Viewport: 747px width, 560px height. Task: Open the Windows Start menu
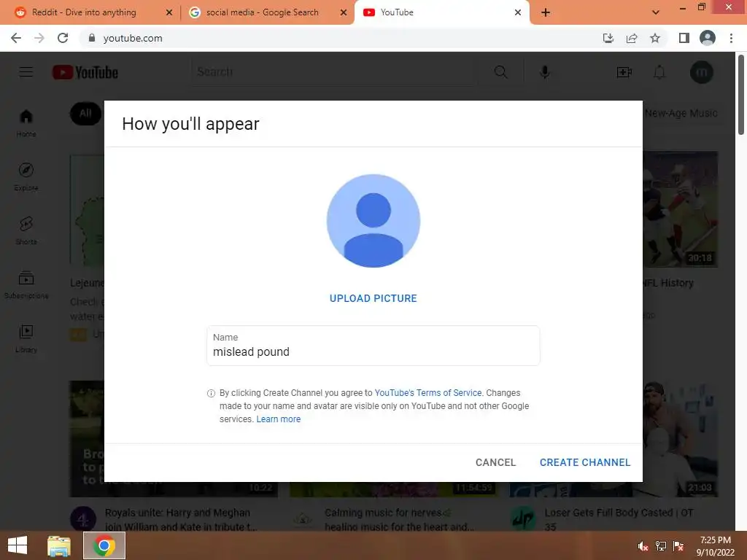click(18, 545)
